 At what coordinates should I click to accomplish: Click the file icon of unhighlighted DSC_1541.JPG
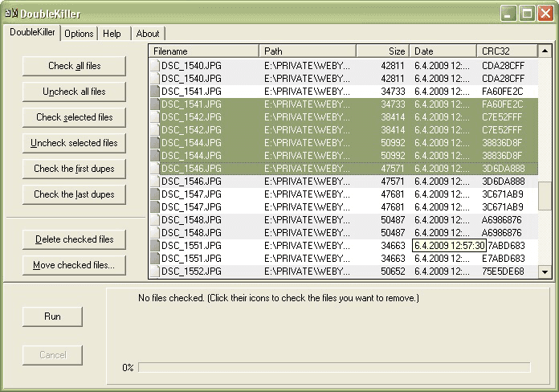(155, 92)
